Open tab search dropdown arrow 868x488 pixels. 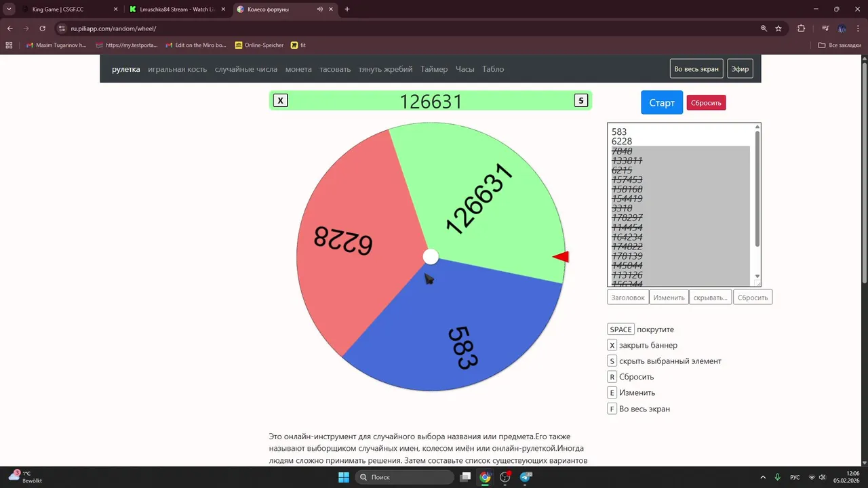(x=9, y=9)
